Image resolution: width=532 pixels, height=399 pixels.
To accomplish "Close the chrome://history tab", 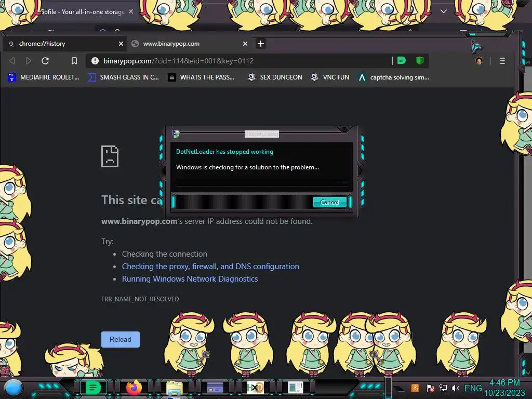I will click(x=121, y=44).
